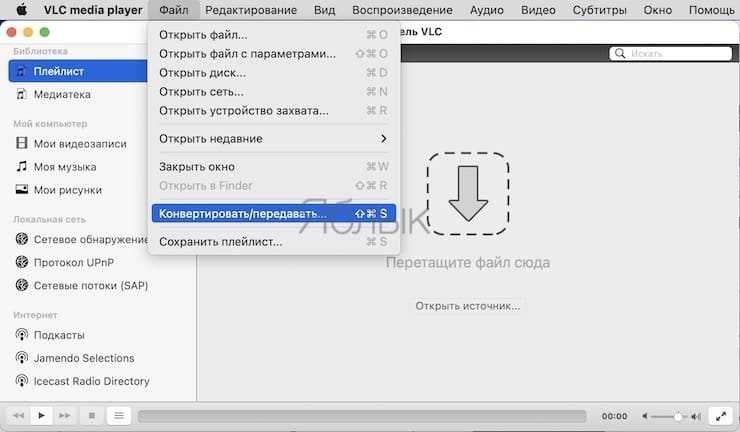The image size is (740, 432).
Task: Choose Закрыть окно menu item
Action: [274, 167]
